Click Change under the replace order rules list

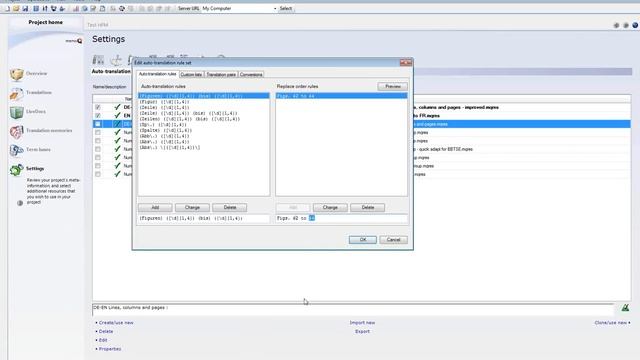(x=330, y=208)
